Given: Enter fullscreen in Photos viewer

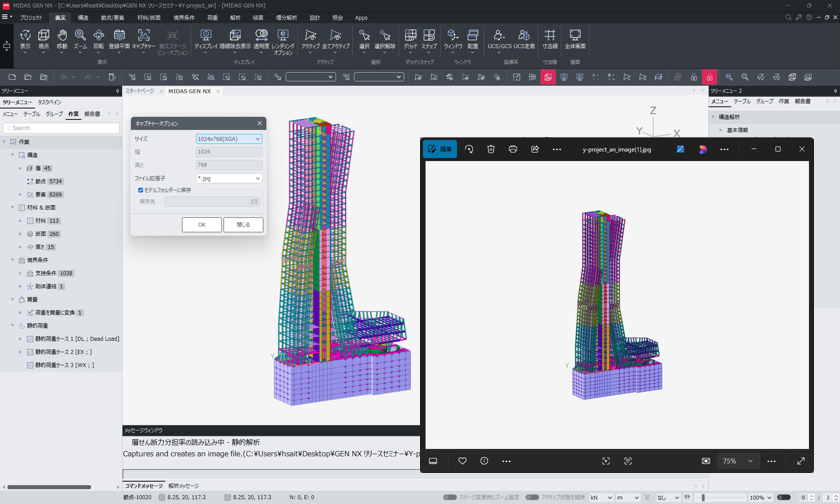Looking at the screenshot, I should tap(801, 461).
